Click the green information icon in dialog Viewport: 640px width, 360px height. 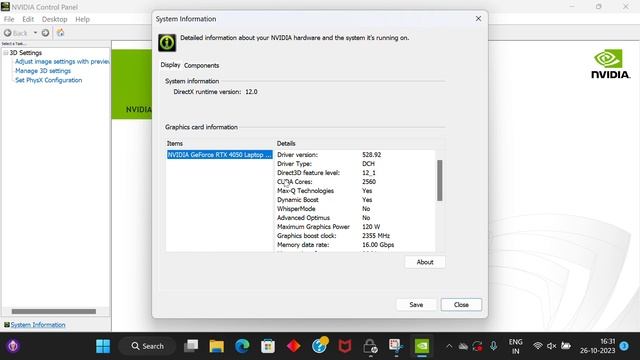click(167, 42)
